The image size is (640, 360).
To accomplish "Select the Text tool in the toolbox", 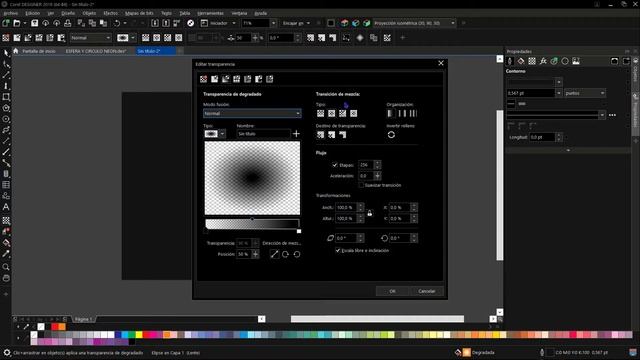I will [x=6, y=207].
